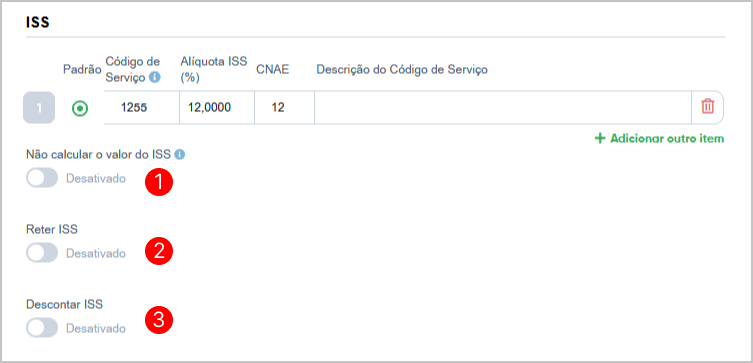This screenshot has height=363, width=753.
Task: Click the red number 3 marker
Action: point(158,320)
